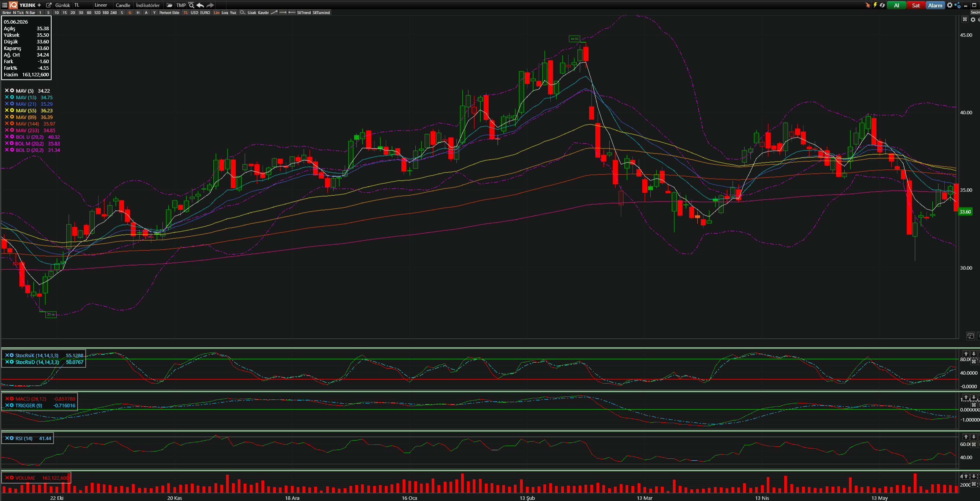Click SilTumInd button
Screen dimensions: 980x501
coord(321,12)
